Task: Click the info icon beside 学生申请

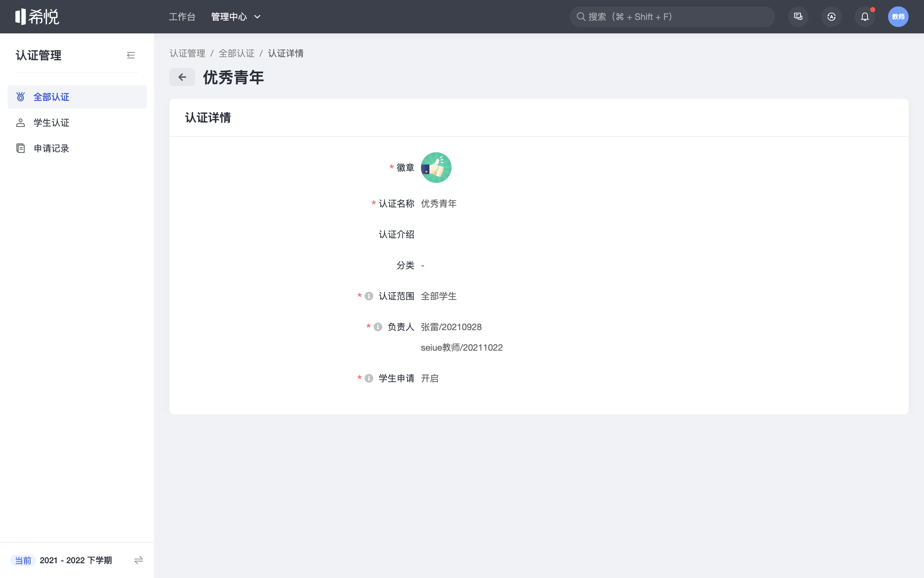Action: point(369,379)
